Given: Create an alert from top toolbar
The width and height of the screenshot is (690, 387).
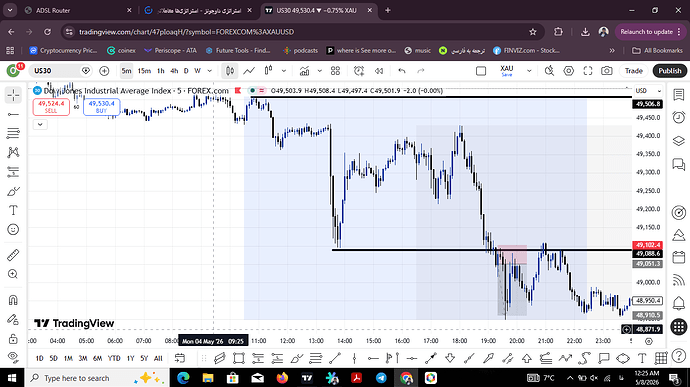Looking at the screenshot, I should point(359,71).
